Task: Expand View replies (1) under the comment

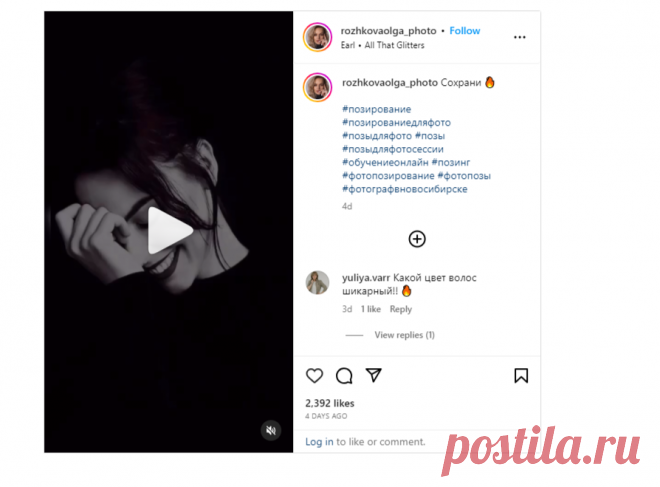Action: (x=405, y=335)
